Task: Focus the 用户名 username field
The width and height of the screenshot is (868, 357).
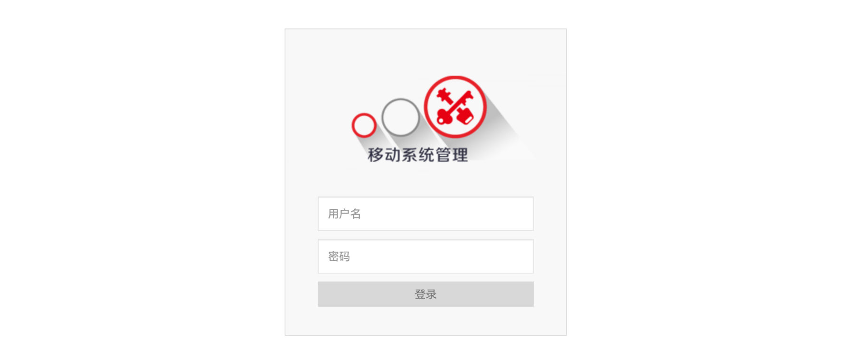Action: [425, 214]
